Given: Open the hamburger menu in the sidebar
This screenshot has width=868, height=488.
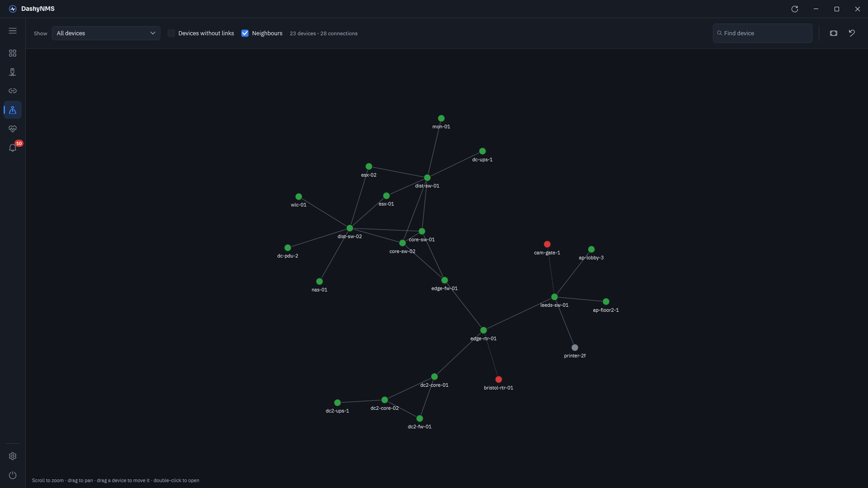Looking at the screenshot, I should (13, 31).
